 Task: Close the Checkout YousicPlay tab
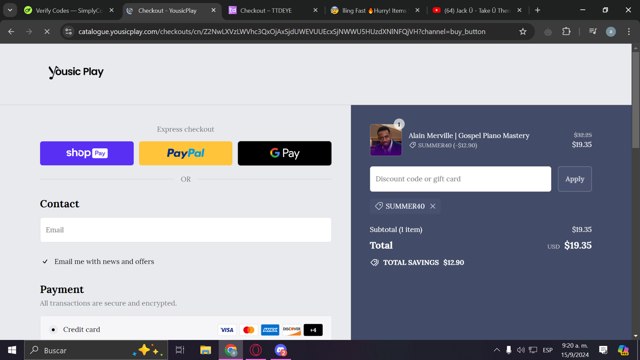click(213, 10)
